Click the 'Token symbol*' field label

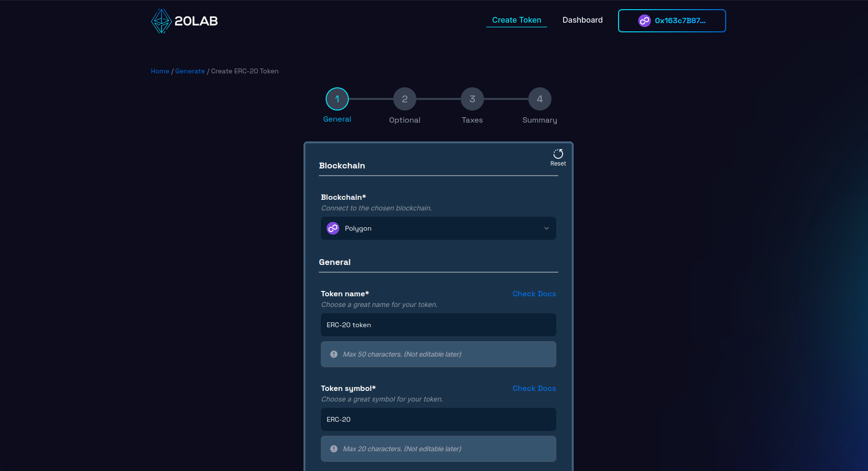click(x=348, y=388)
